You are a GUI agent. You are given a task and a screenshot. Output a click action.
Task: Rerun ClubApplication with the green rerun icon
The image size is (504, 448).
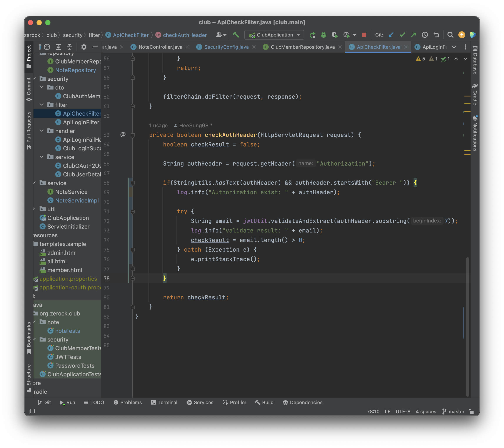point(312,35)
